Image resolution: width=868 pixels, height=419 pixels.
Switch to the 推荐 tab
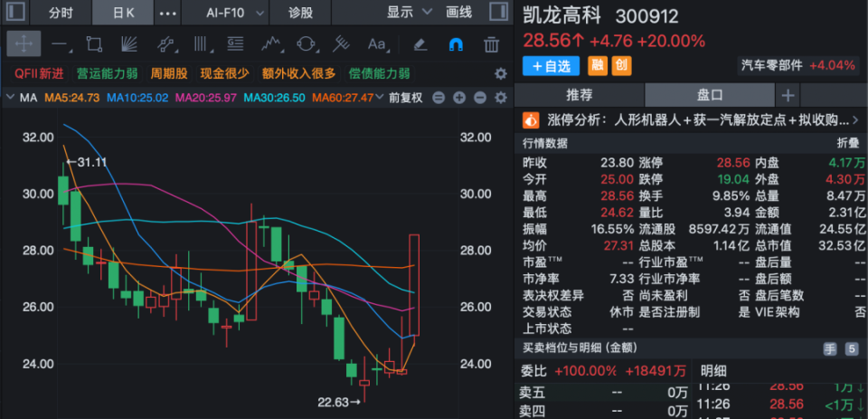[579, 95]
